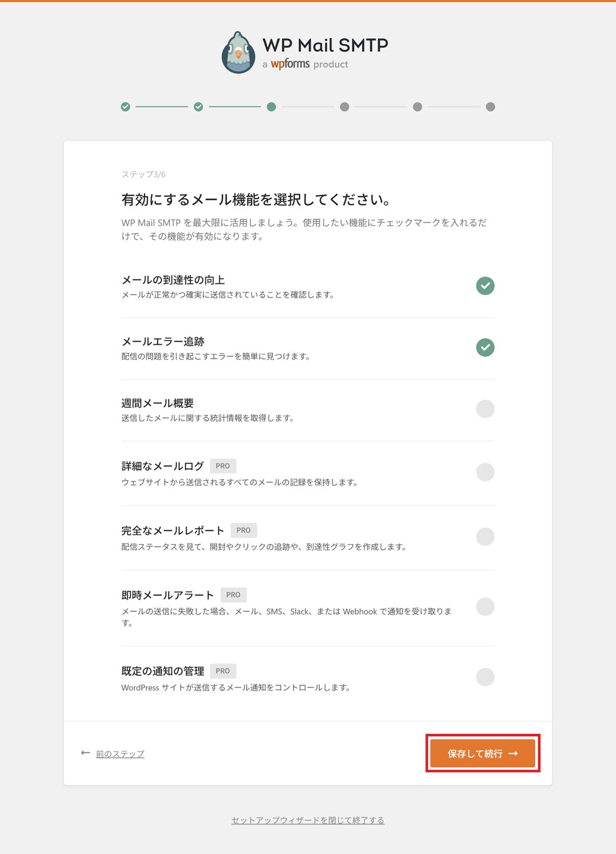The height and width of the screenshot is (854, 616).
Task: Click PRO badge next to 完全なメールレポート
Action: pyautogui.click(x=244, y=530)
